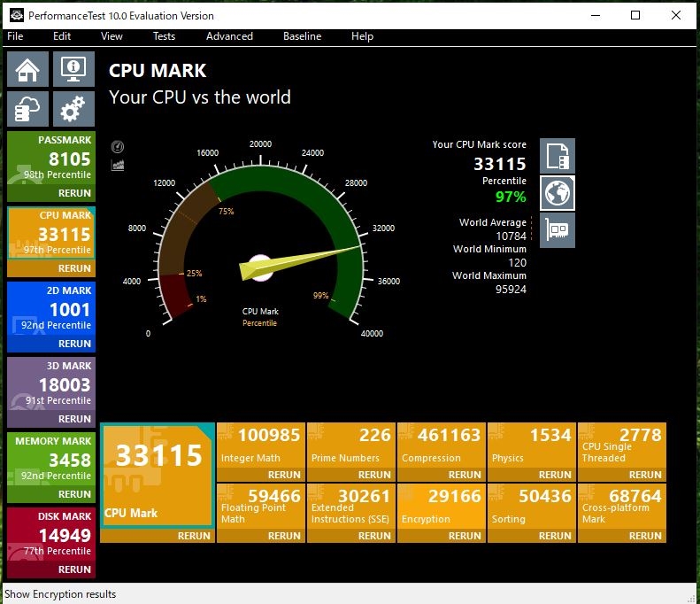
Task: Rerun the Prime Numbers test
Action: coord(351,475)
